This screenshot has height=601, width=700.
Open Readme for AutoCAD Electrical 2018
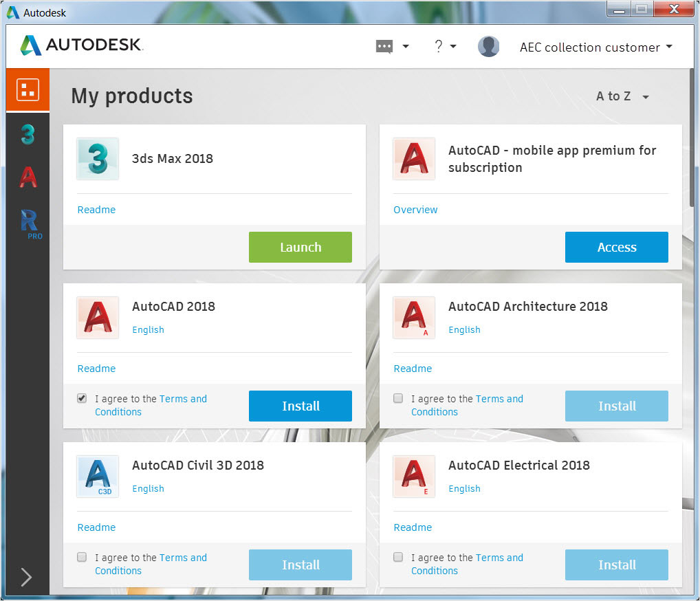[x=413, y=527]
